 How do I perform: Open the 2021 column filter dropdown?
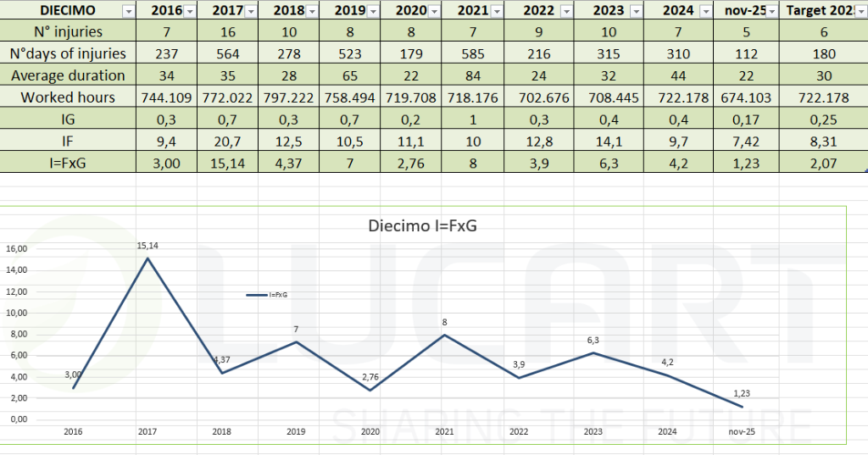494,11
